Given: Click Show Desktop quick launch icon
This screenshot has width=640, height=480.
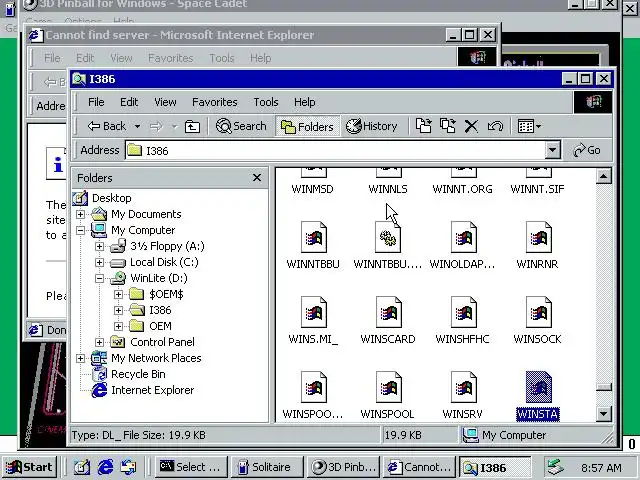Looking at the screenshot, I should 82,467.
